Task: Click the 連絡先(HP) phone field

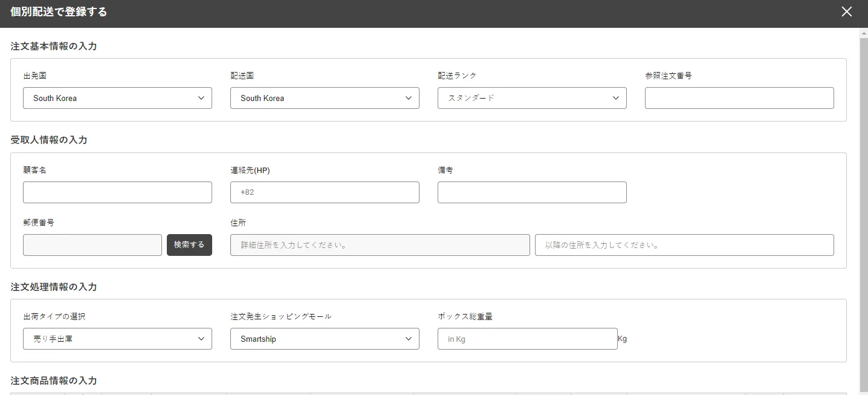Action: [x=325, y=192]
